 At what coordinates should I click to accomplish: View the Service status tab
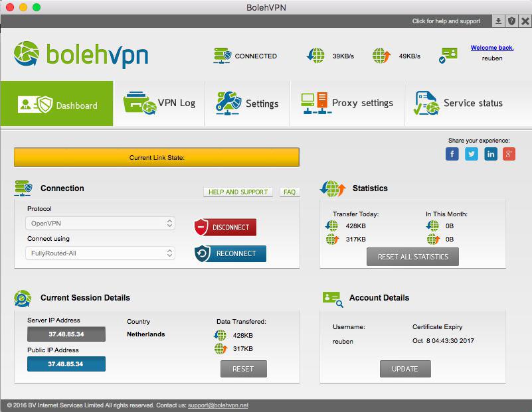click(468, 103)
